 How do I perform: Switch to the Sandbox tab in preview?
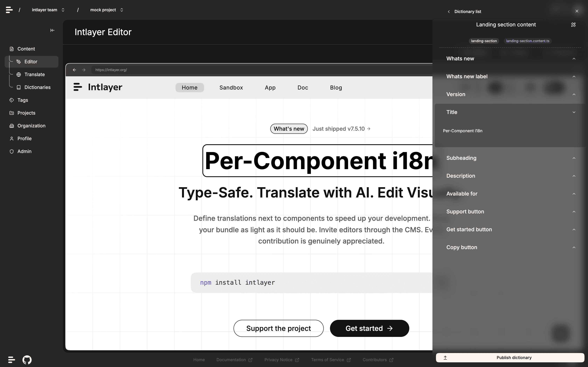pos(231,87)
